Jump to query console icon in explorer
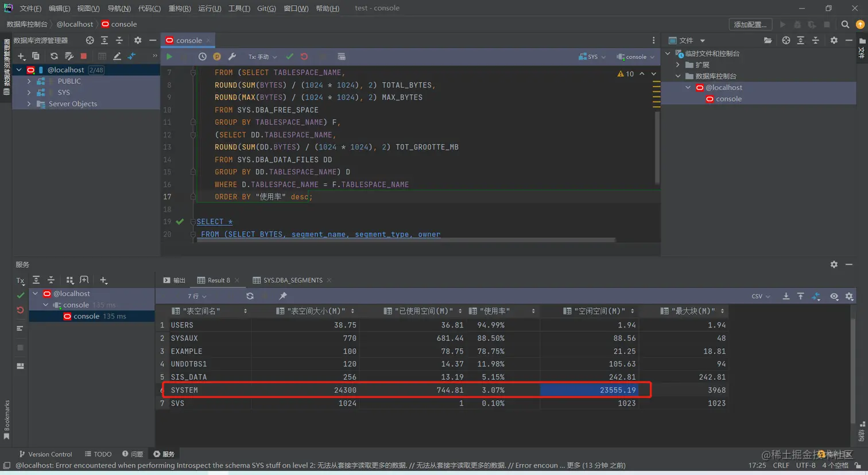Viewport: 868px width, 475px height. 132,56
